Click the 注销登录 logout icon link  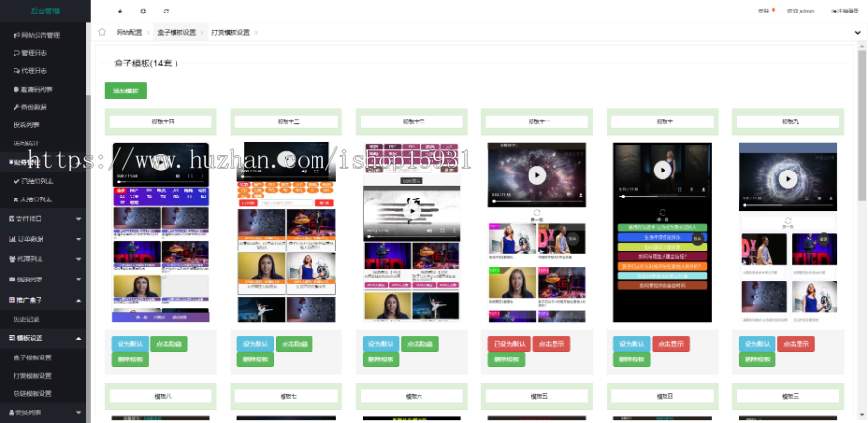845,11
